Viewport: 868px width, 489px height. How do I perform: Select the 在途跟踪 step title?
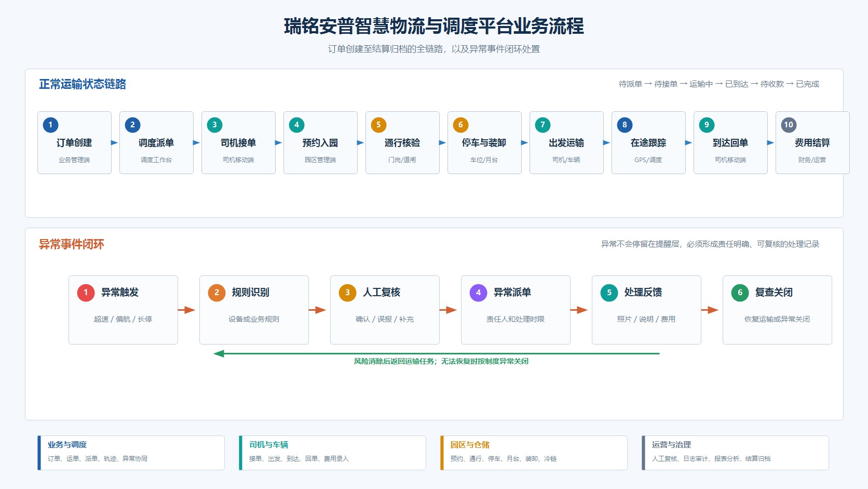pyautogui.click(x=648, y=143)
